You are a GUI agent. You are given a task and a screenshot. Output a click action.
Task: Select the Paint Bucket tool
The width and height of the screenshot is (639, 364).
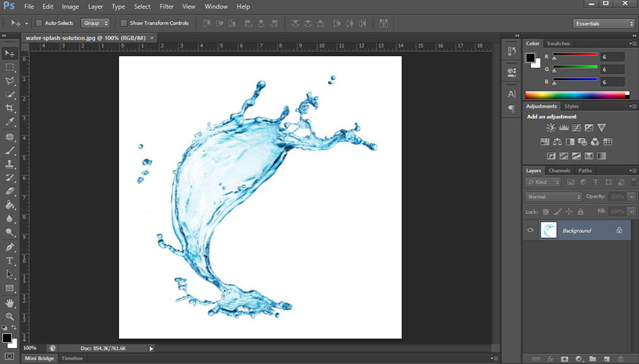(x=9, y=205)
